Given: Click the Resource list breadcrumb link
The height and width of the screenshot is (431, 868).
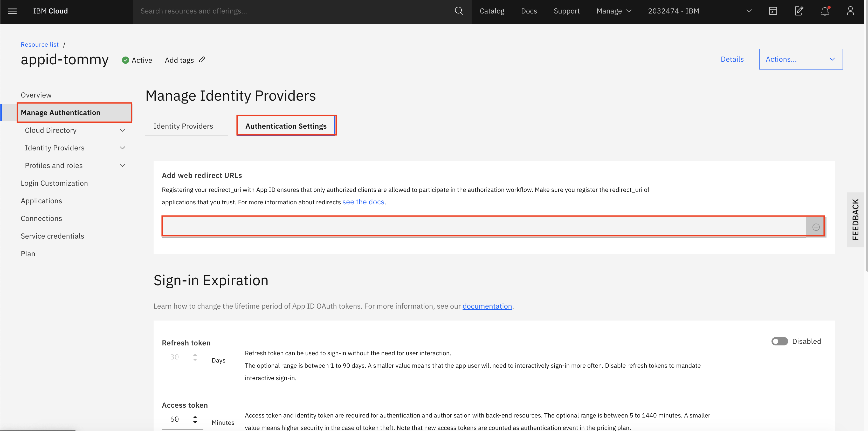Looking at the screenshot, I should (x=40, y=44).
